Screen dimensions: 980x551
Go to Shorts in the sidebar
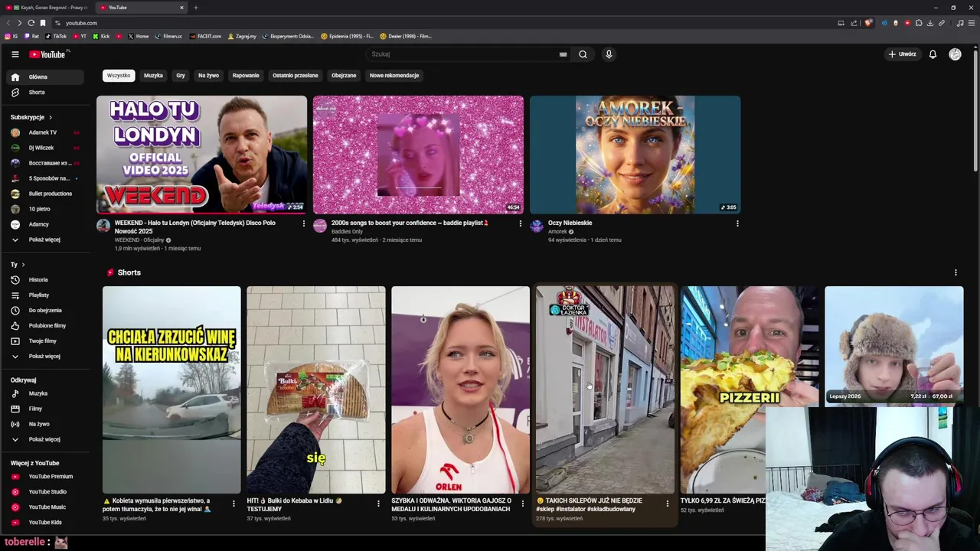point(45,93)
